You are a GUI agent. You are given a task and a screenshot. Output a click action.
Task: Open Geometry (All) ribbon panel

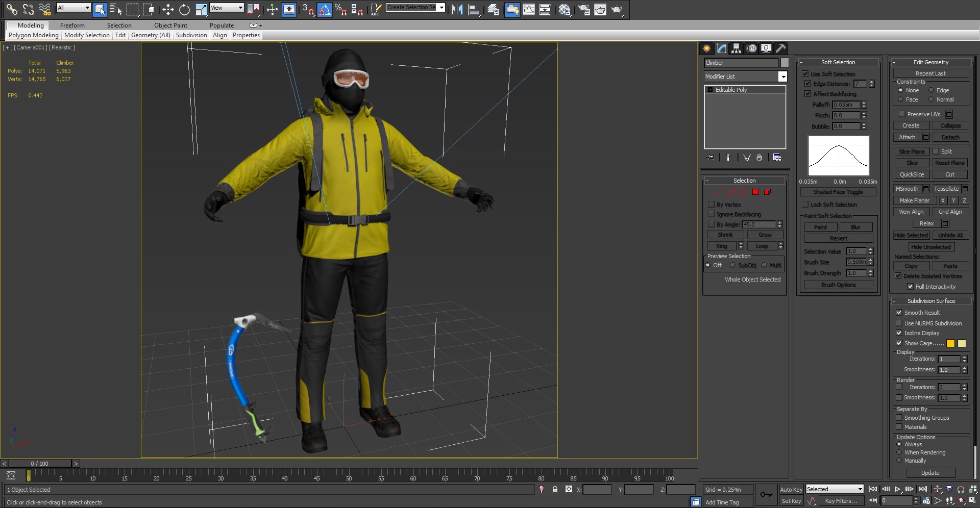(151, 35)
